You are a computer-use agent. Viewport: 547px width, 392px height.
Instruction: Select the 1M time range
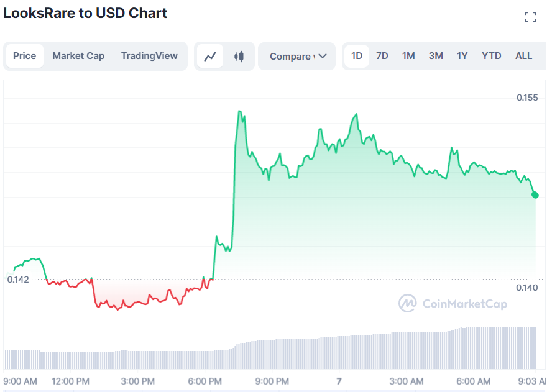408,56
